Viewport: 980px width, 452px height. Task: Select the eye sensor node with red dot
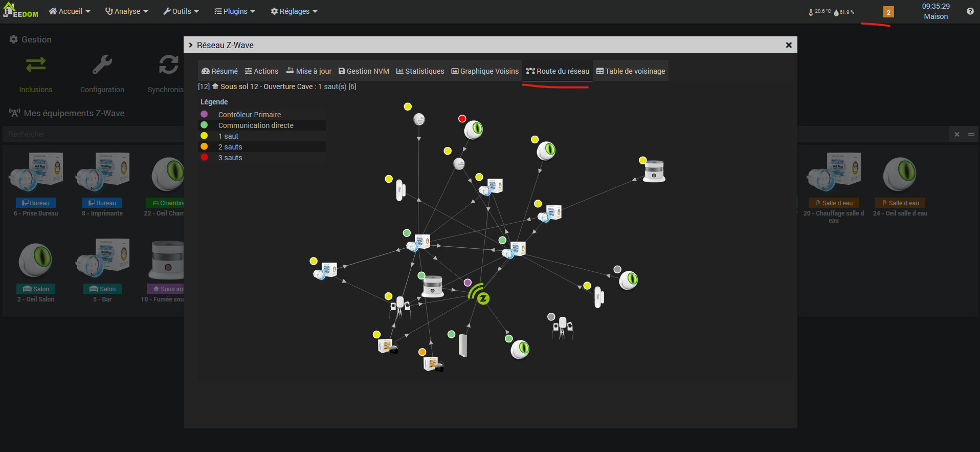tap(474, 130)
